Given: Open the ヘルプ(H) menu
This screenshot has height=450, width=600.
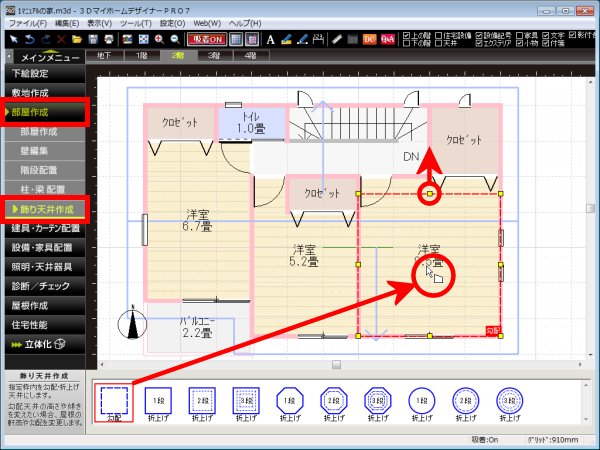Looking at the screenshot, I should tap(245, 23).
